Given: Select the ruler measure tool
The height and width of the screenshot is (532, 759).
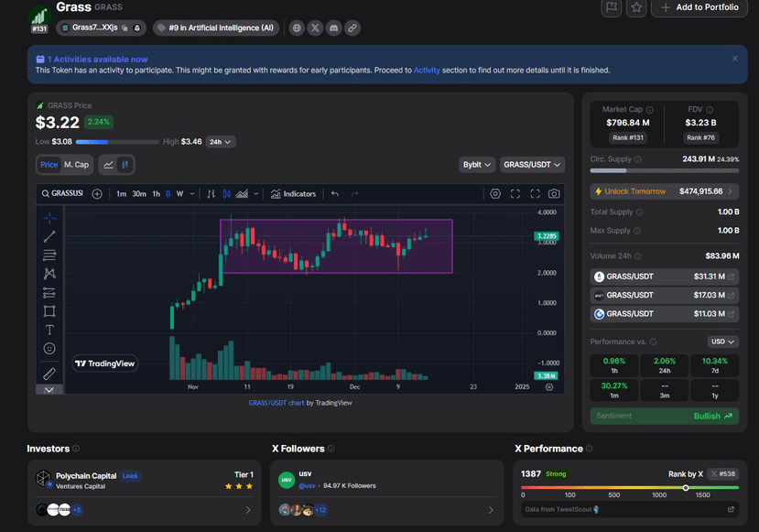Looking at the screenshot, I should 49,373.
